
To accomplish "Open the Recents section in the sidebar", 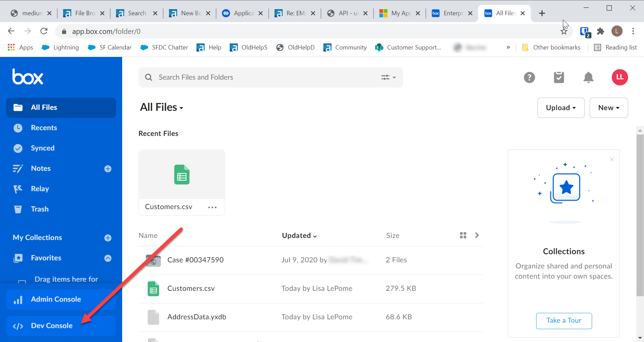I will [x=44, y=128].
